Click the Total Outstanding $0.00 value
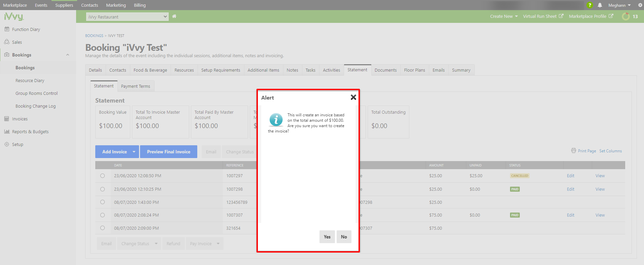This screenshot has height=265, width=644. click(379, 126)
